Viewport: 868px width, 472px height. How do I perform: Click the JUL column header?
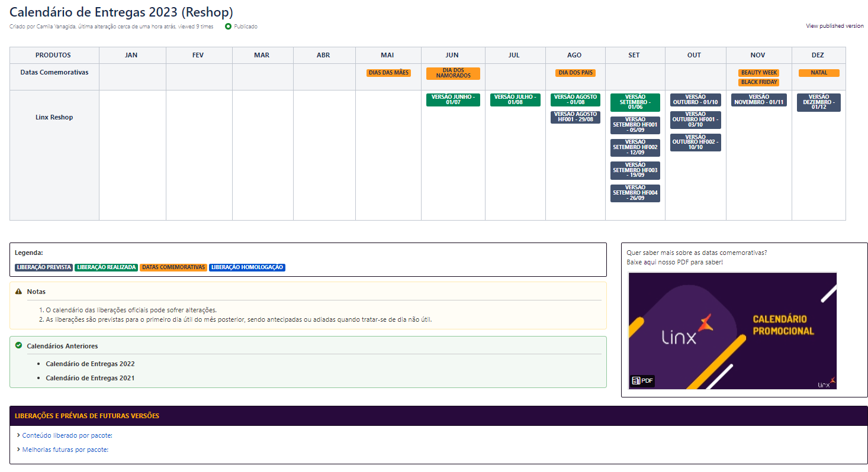coord(514,55)
